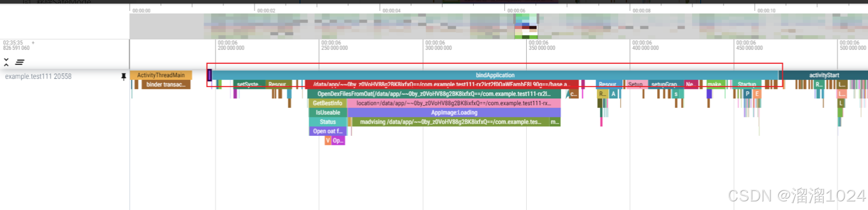The image size is (868, 210).
Task: Click the 00:00:06 marker in overview timeline
Action: [516, 10]
